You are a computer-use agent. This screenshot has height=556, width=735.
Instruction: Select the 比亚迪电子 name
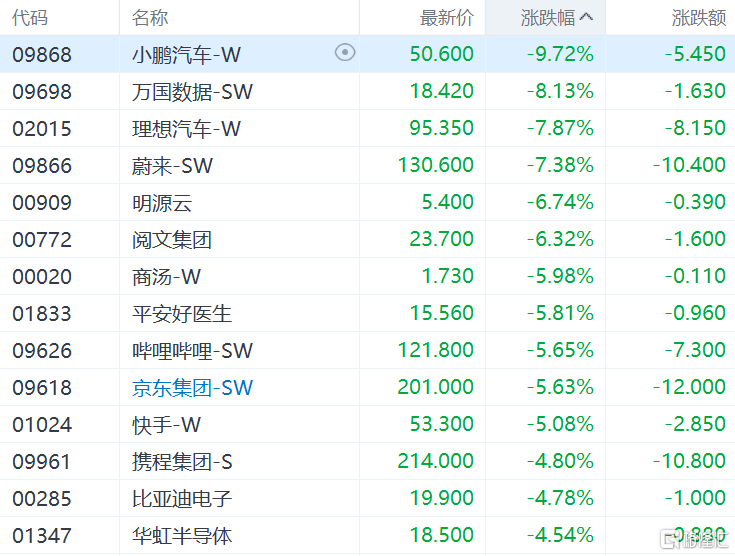(x=182, y=499)
